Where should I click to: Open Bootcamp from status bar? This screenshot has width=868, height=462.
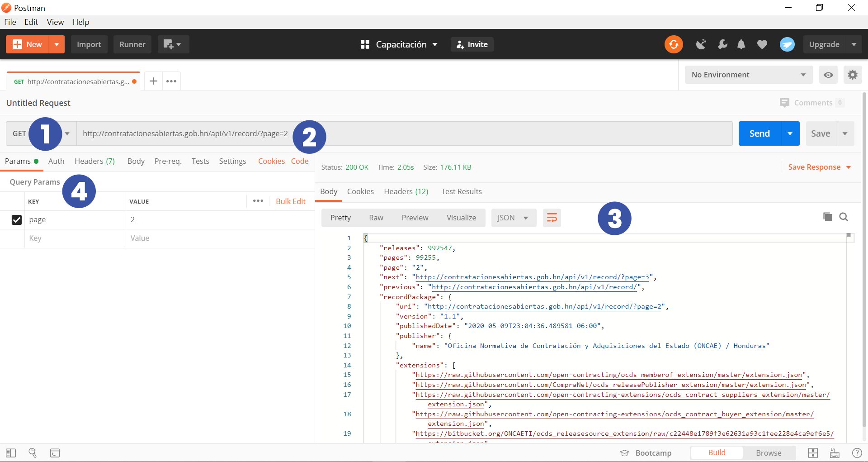point(646,453)
